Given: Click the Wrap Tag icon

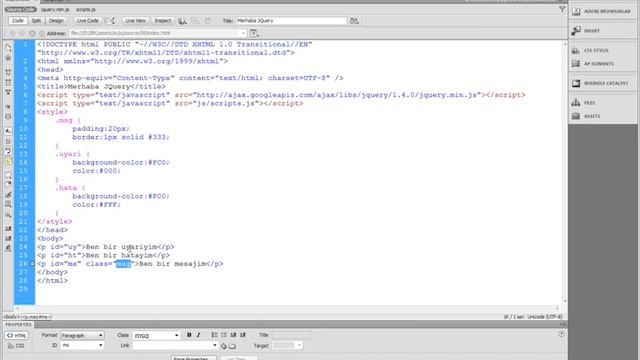Looking at the screenshot, I should (x=8, y=195).
